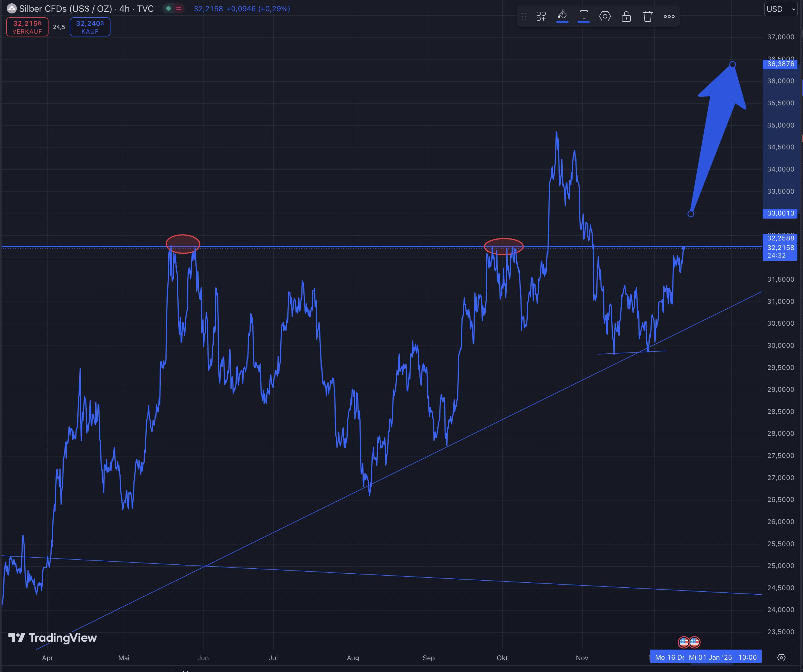Click the silver symbol logo icon
This screenshot has width=803, height=672.
coord(12,8)
